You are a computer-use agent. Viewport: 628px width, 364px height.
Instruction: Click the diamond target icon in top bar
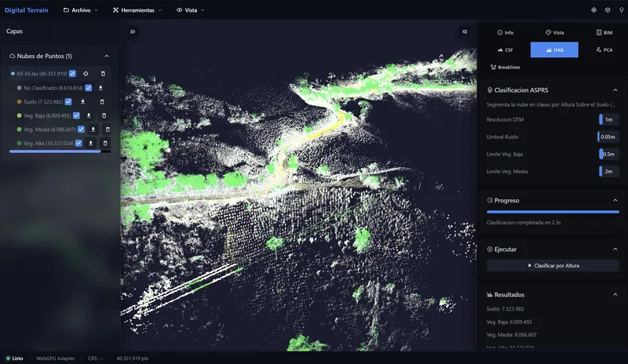[593, 10]
